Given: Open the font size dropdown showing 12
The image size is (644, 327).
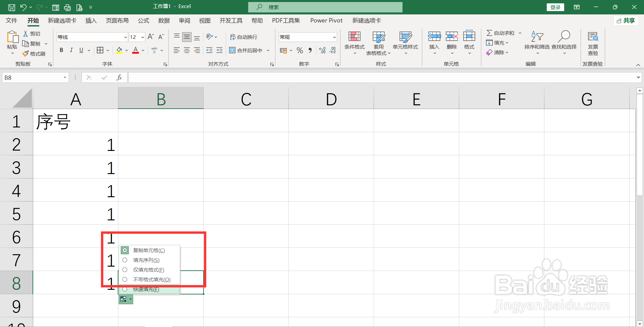Looking at the screenshot, I should (143, 37).
